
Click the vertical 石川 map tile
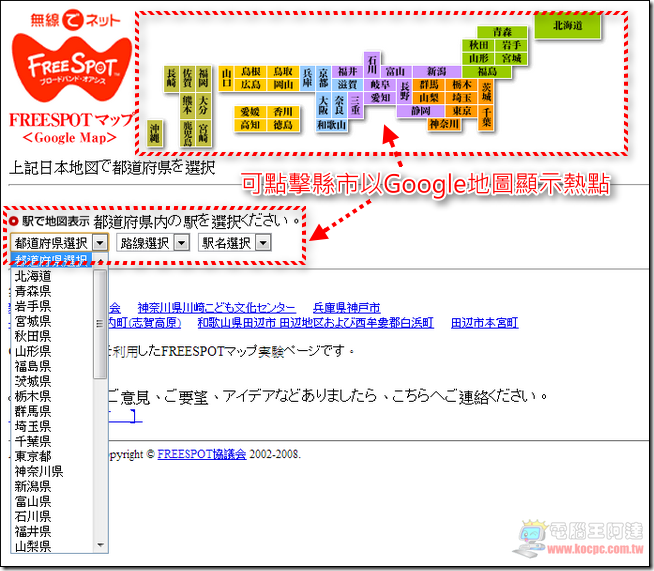point(371,65)
